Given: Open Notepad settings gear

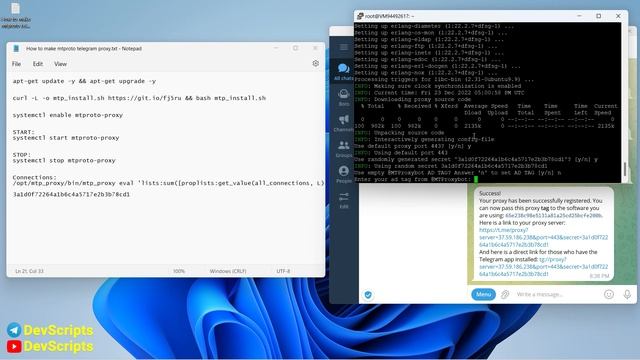Looking at the screenshot, I should (x=316, y=64).
